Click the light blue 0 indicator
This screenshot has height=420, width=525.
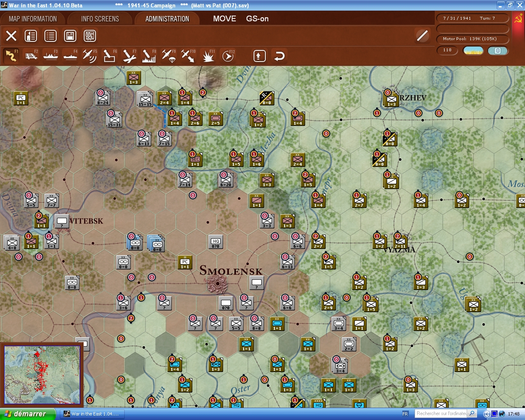(498, 50)
